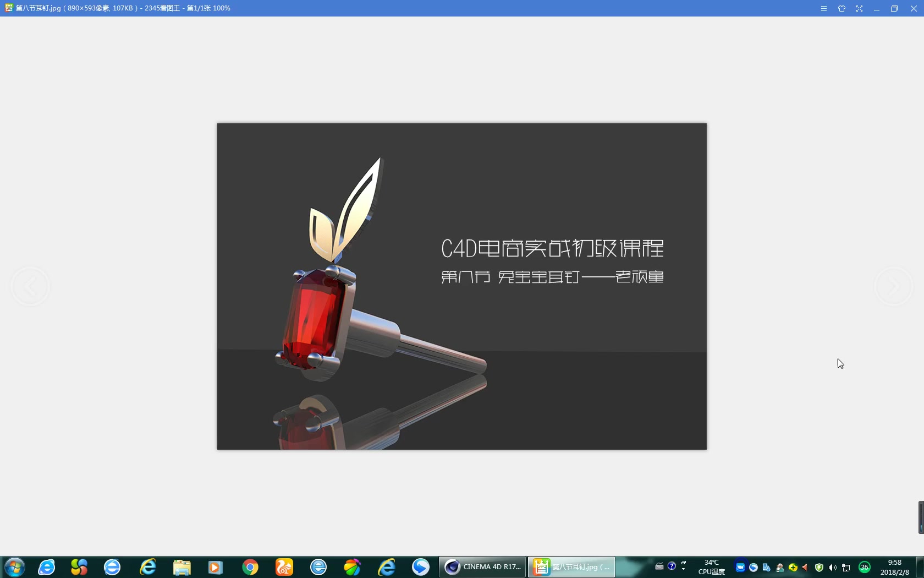Image resolution: width=924 pixels, height=578 pixels.
Task: Go to the next image arrow
Action: pos(894,286)
